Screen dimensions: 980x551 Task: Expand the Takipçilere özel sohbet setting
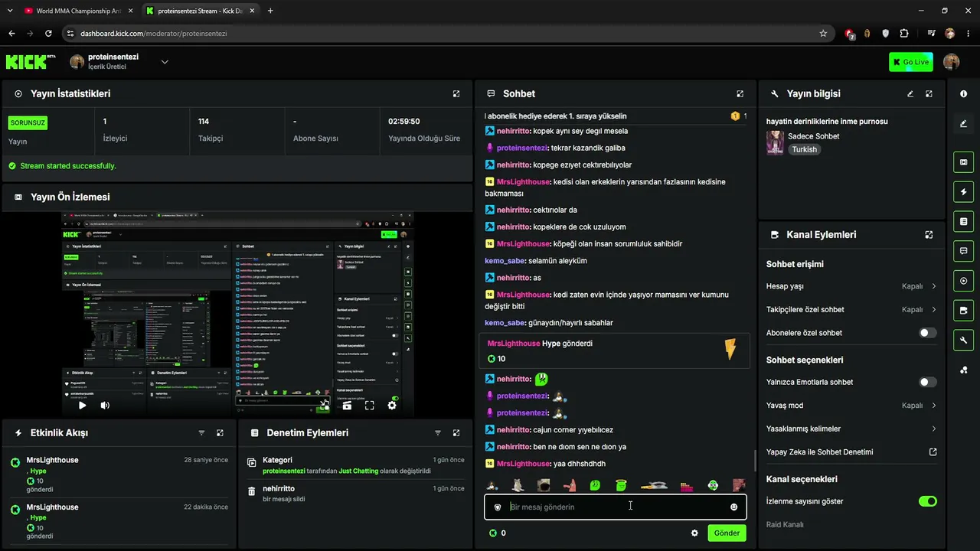[x=851, y=310]
